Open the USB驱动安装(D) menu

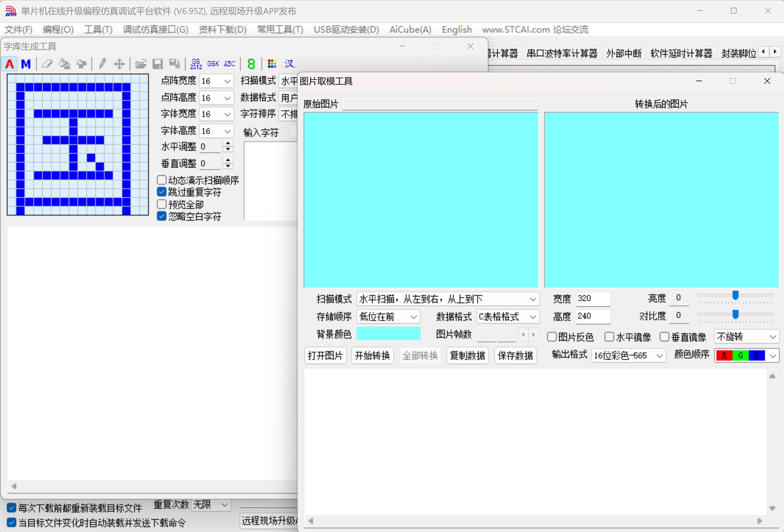pyautogui.click(x=346, y=30)
